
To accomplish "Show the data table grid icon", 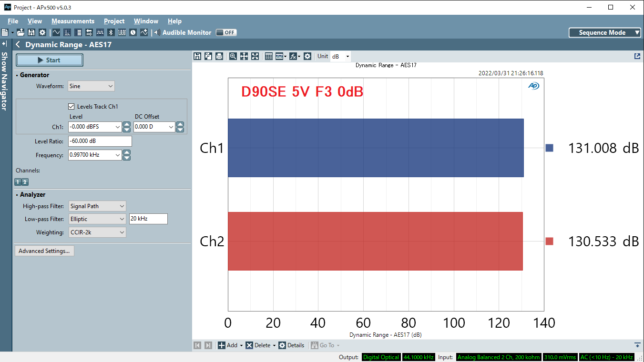I will coord(269,56).
